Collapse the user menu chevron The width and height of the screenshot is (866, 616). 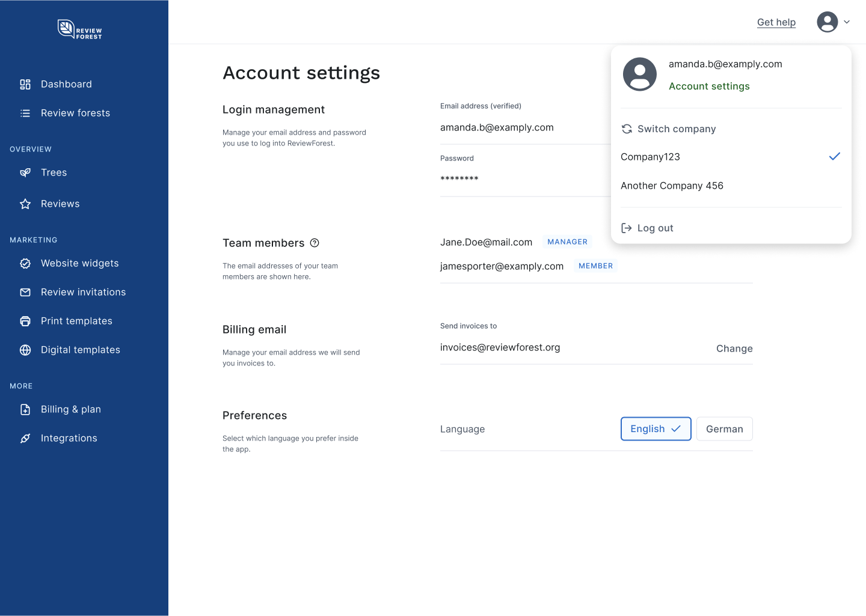(x=847, y=22)
